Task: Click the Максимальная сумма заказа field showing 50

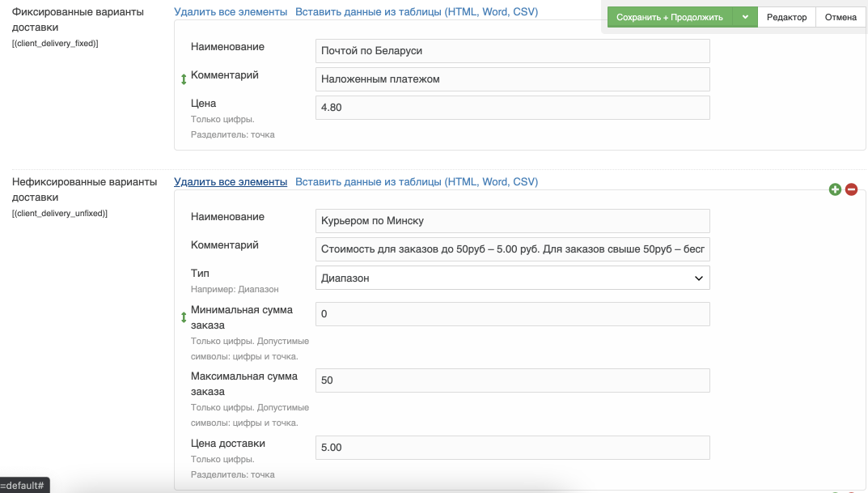Action: coord(512,380)
